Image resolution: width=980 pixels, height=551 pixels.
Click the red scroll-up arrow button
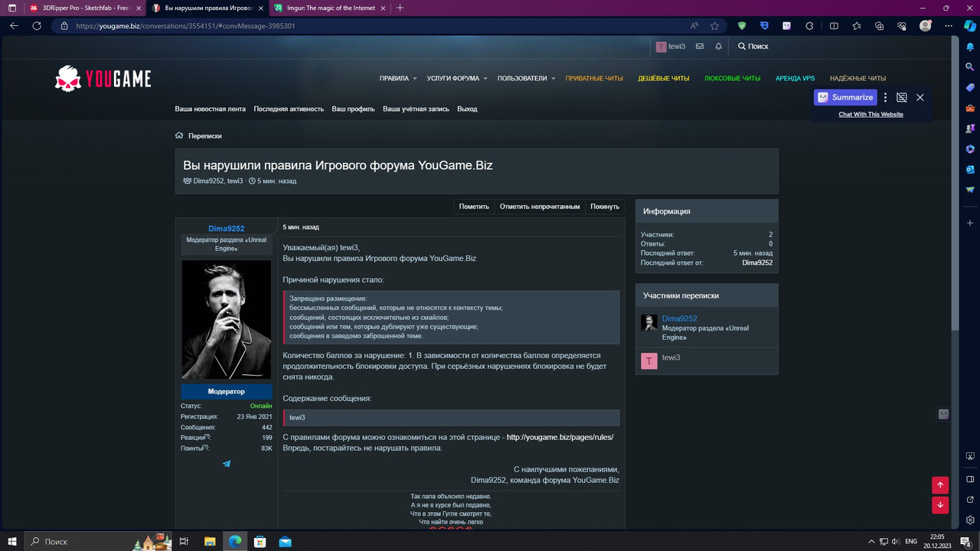[x=940, y=484]
